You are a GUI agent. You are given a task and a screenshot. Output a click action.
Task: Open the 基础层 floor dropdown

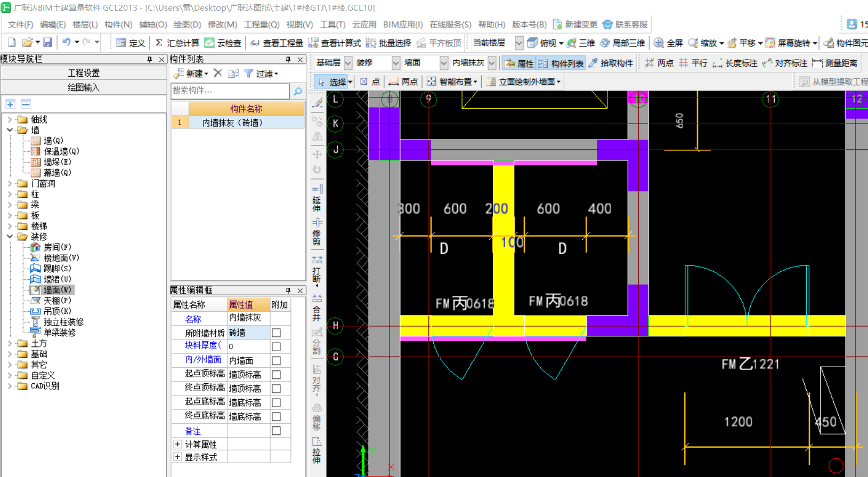pyautogui.click(x=348, y=63)
